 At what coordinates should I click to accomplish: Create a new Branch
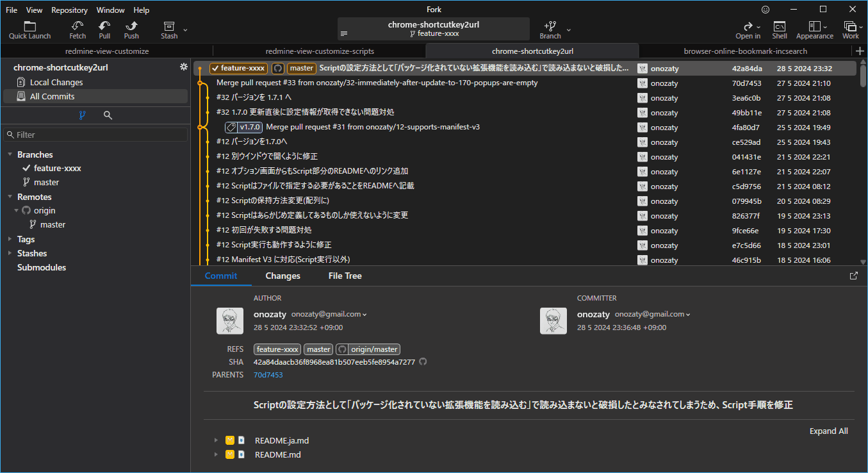(550, 29)
